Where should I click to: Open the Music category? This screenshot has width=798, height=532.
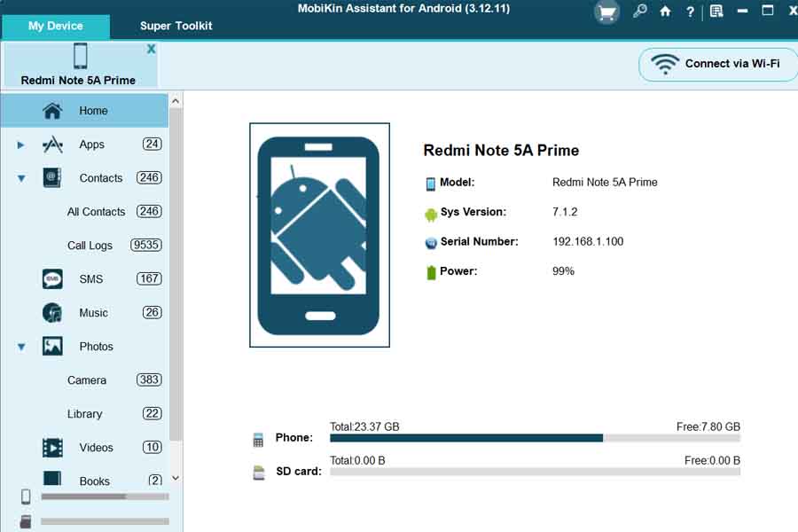(93, 313)
